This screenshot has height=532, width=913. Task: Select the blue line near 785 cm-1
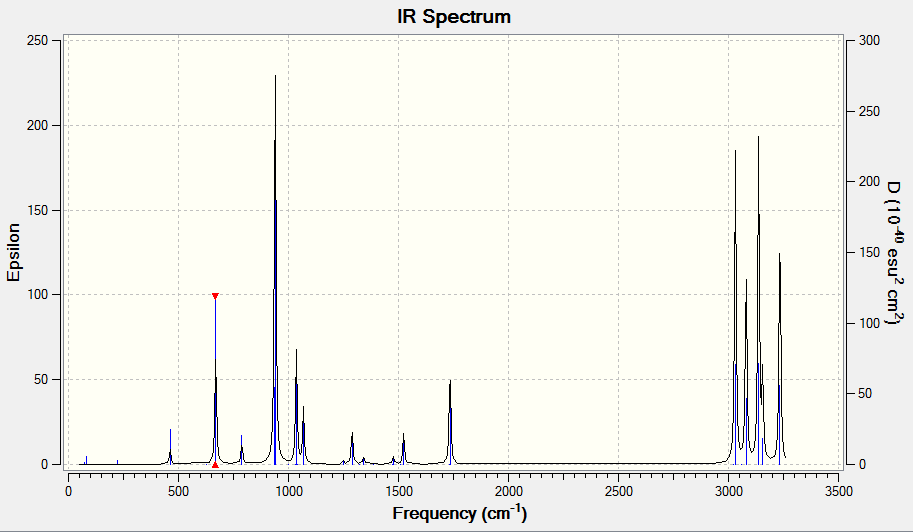click(x=242, y=450)
